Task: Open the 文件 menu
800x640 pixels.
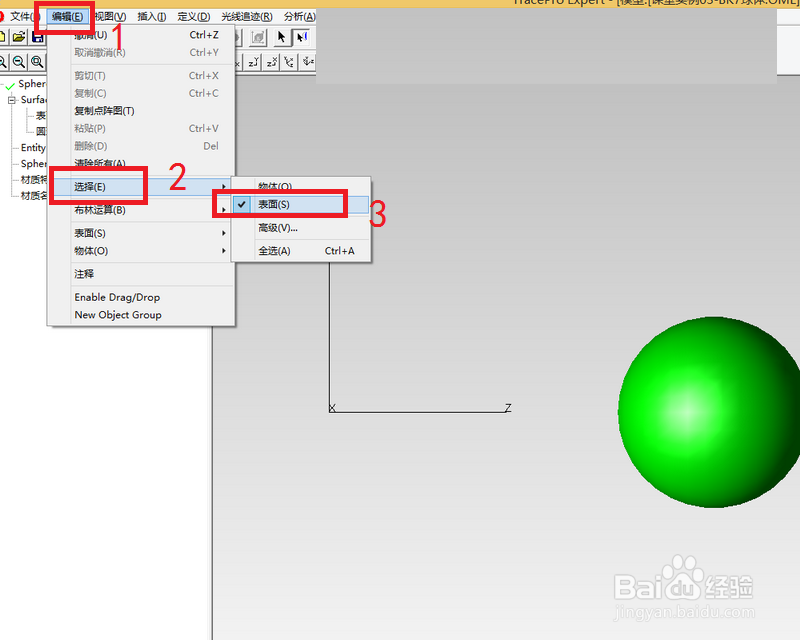Action: (23, 16)
